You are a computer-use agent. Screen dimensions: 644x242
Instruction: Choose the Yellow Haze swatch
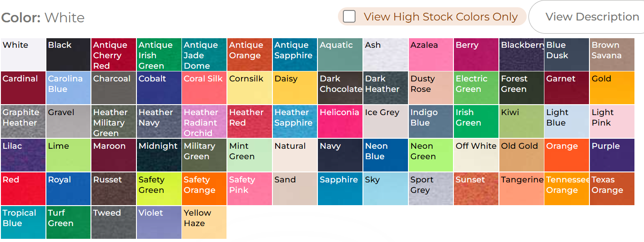204,222
